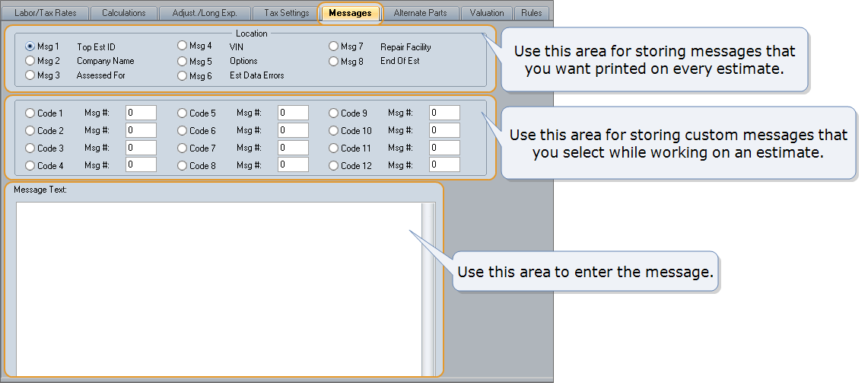Click the Message Text vertical scrollbar

click(428, 288)
